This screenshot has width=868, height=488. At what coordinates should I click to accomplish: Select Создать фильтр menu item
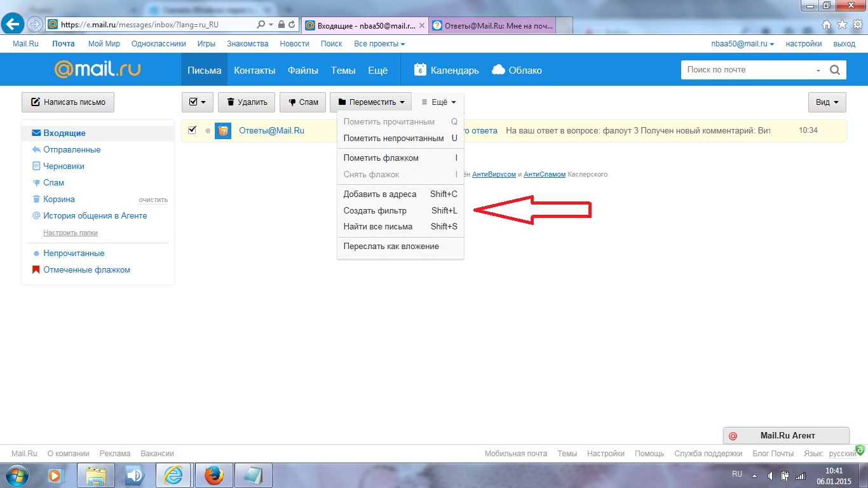pyautogui.click(x=400, y=210)
